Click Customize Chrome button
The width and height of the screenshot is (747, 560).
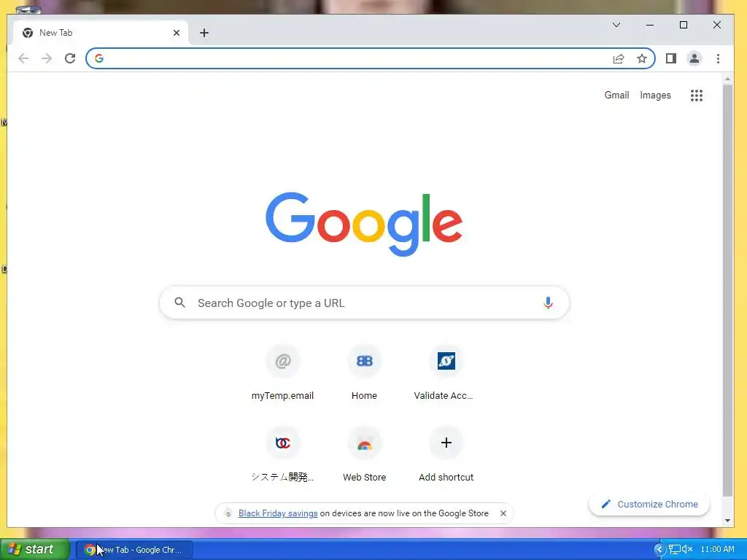(649, 505)
